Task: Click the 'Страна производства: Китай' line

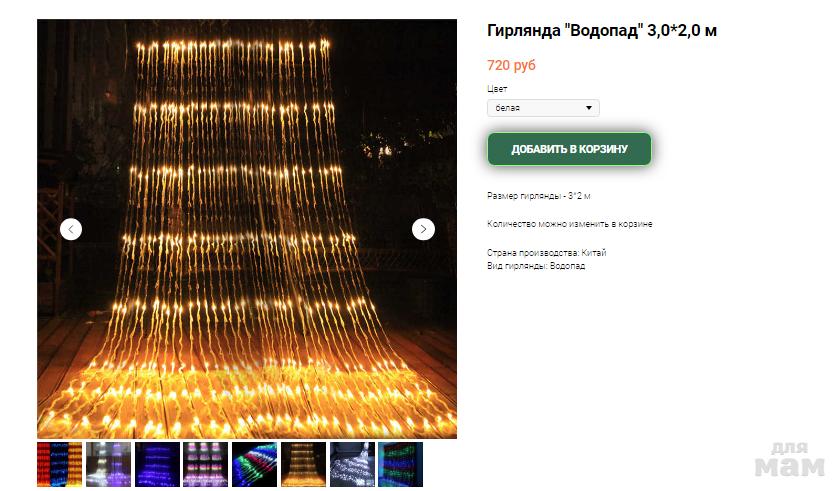Action: coord(546,253)
